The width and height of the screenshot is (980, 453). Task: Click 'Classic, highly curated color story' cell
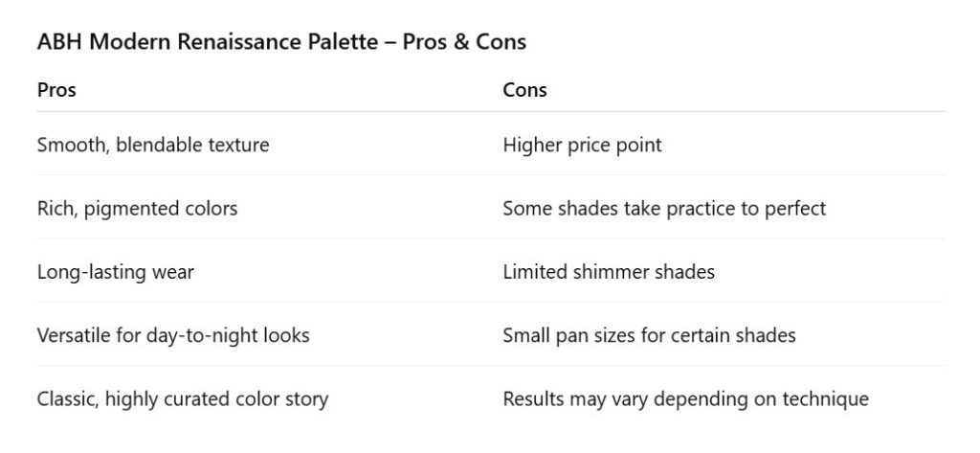tap(182, 398)
